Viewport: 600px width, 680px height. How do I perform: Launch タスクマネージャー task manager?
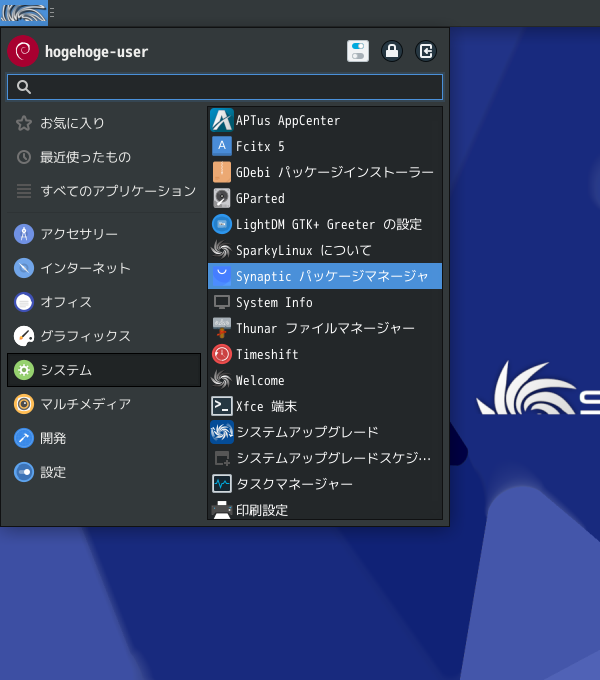pos(325,484)
